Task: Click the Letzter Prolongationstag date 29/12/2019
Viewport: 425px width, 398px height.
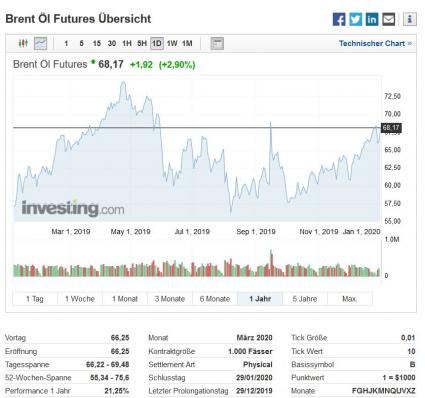Action: point(254,391)
